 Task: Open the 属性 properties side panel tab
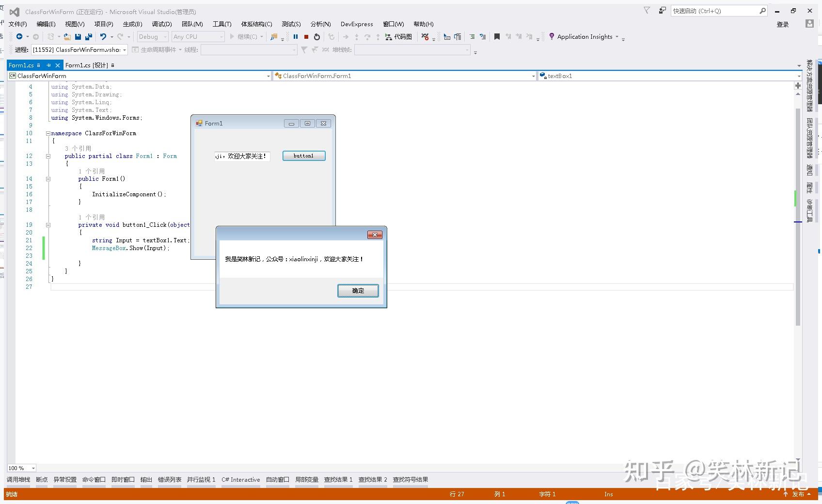(809, 187)
